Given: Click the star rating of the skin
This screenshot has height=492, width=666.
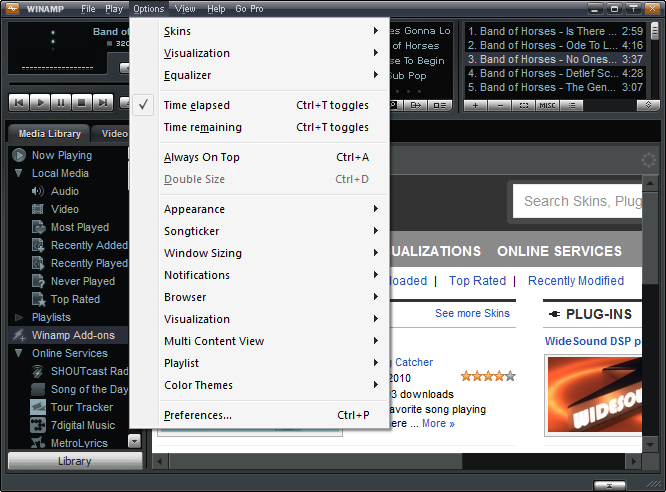Looking at the screenshot, I should [x=488, y=376].
